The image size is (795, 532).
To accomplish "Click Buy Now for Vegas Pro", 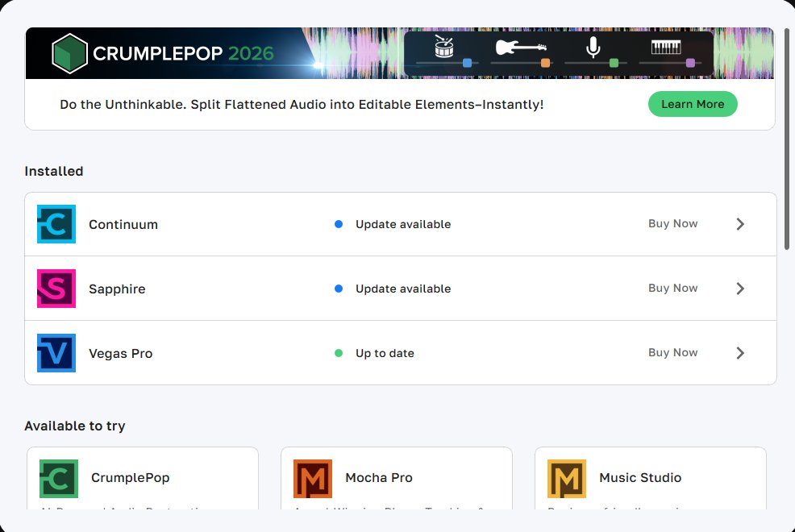I will [x=672, y=352].
